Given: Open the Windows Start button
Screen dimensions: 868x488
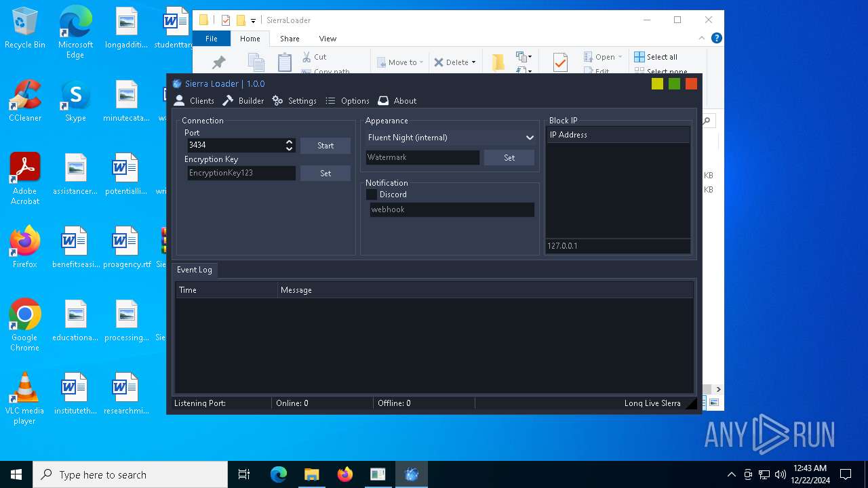Looking at the screenshot, I should coord(16,474).
